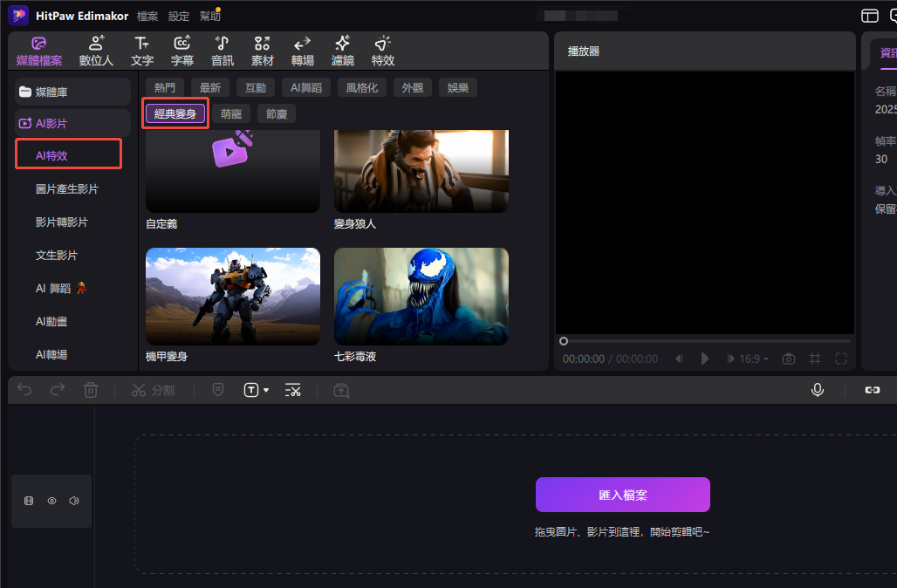Take a snapshot with the camera icon
Viewport: 897px width, 588px height.
coord(789,359)
